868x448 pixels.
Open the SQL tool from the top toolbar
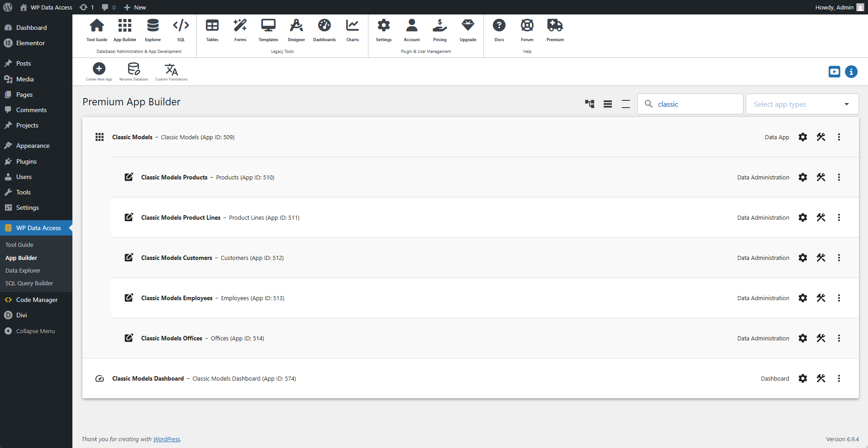pyautogui.click(x=181, y=29)
